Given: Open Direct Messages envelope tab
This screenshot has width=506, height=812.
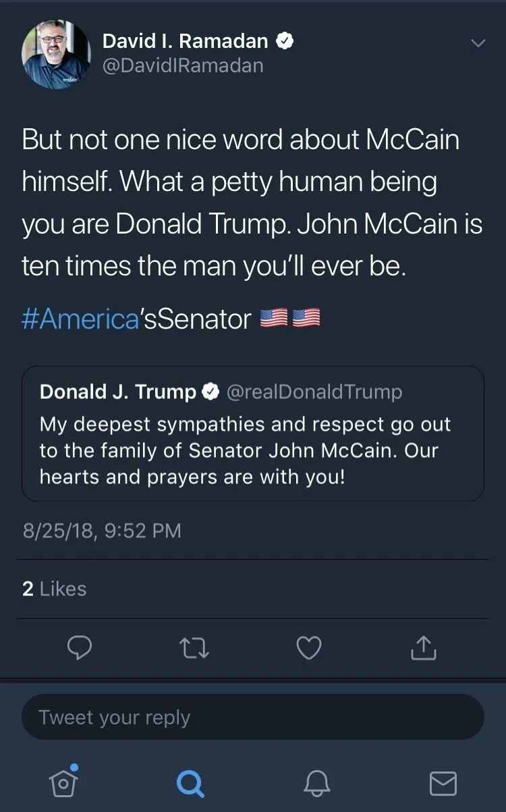Looking at the screenshot, I should 443,783.
